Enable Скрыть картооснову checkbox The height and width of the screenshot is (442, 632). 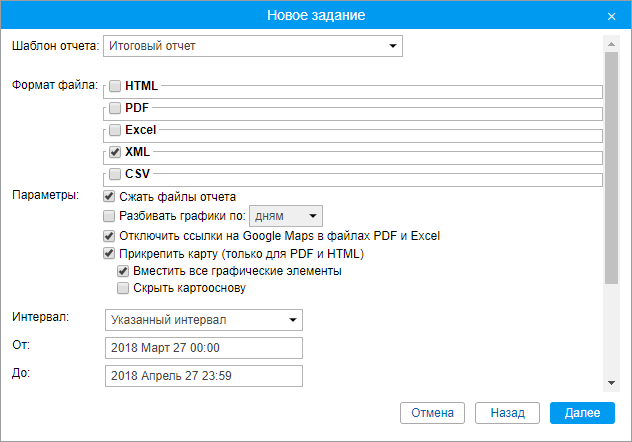pos(123,288)
